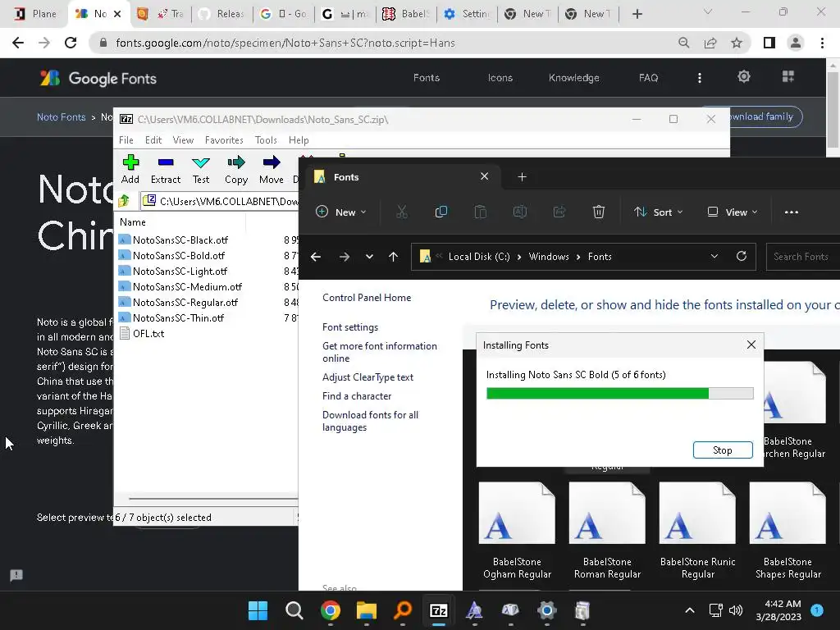Select the BabelStone Runic Regular font
This screenshot has width=840, height=630.
pos(697,531)
